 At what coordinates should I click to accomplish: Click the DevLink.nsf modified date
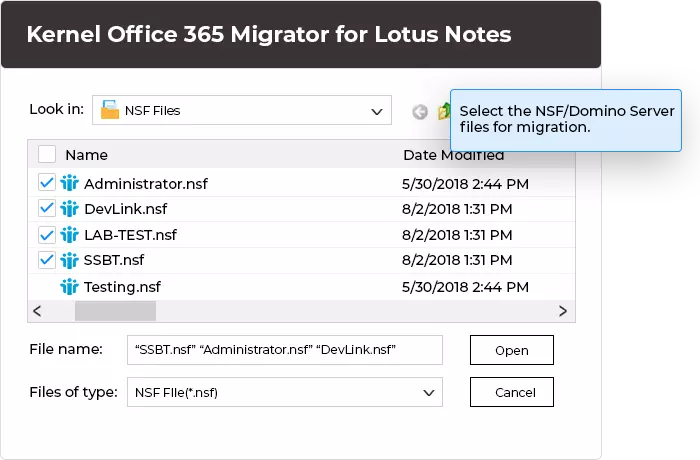click(x=457, y=209)
